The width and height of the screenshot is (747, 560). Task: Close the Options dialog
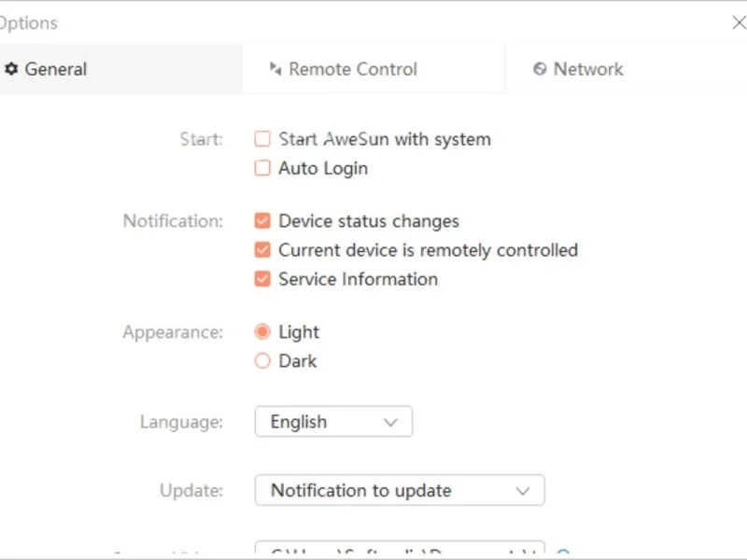[739, 22]
